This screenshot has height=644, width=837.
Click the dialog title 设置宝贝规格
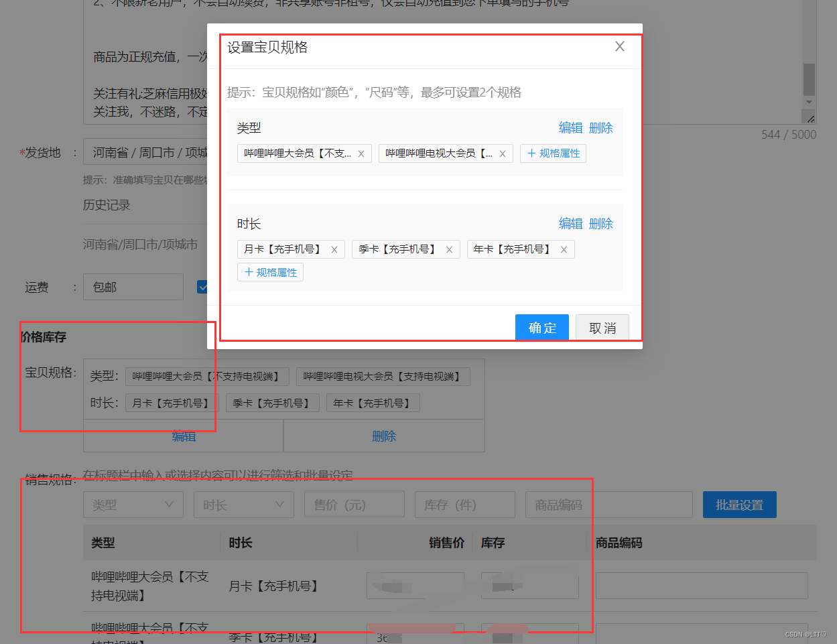pyautogui.click(x=267, y=47)
